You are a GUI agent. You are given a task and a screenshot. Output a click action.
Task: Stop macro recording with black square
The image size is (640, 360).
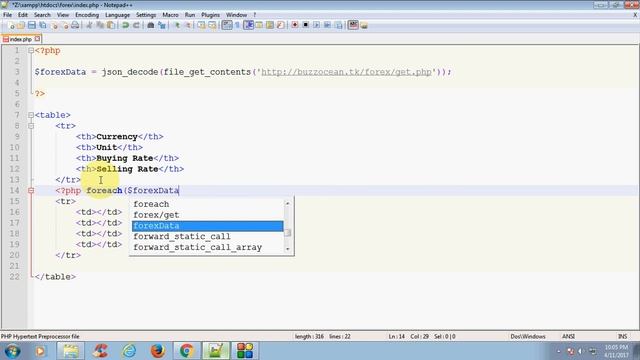pyautogui.click(x=305, y=25)
